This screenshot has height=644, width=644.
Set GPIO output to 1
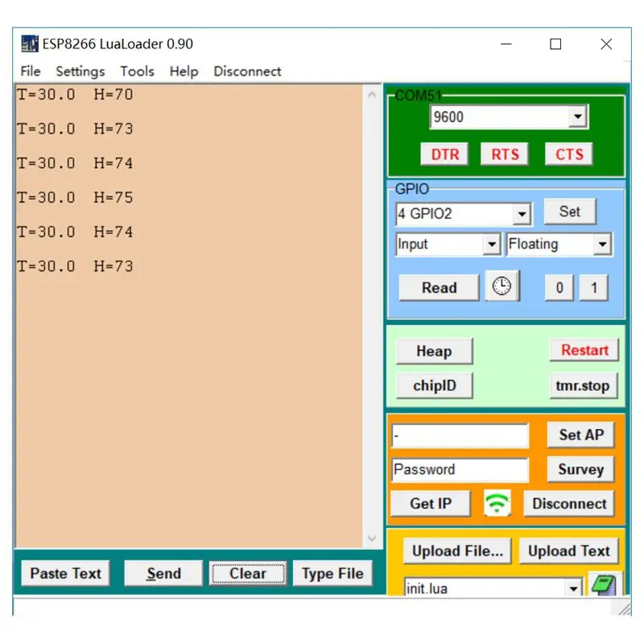[594, 287]
